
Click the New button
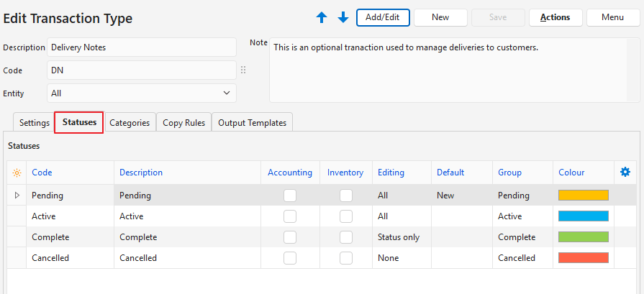pyautogui.click(x=440, y=17)
